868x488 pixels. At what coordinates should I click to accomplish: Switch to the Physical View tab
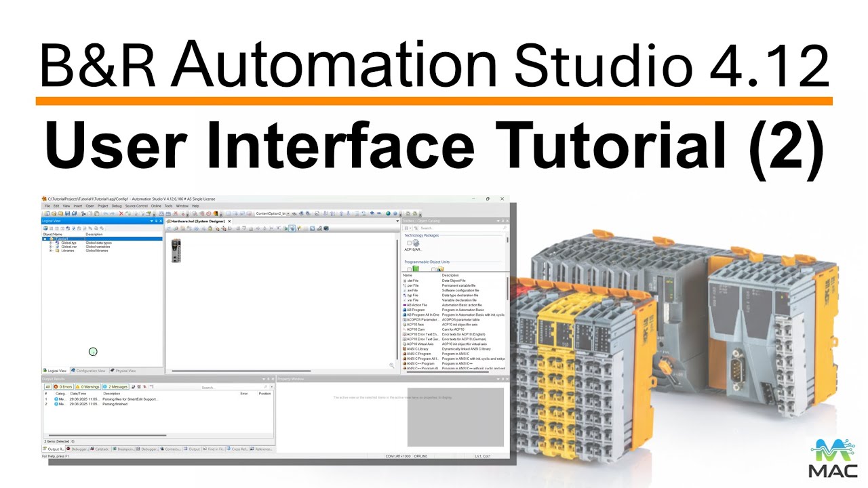pyautogui.click(x=123, y=371)
